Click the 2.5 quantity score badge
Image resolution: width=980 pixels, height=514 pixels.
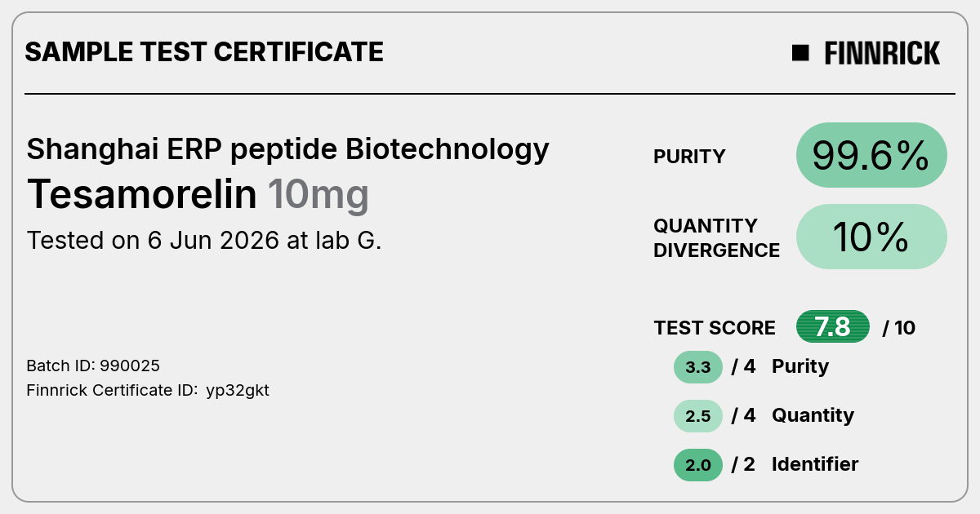click(698, 416)
